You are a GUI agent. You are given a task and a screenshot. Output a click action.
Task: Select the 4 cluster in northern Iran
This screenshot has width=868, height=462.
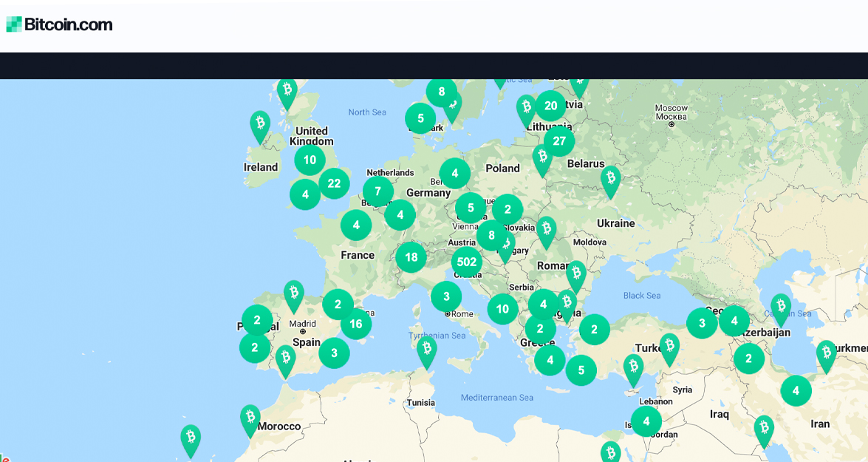[x=796, y=390]
